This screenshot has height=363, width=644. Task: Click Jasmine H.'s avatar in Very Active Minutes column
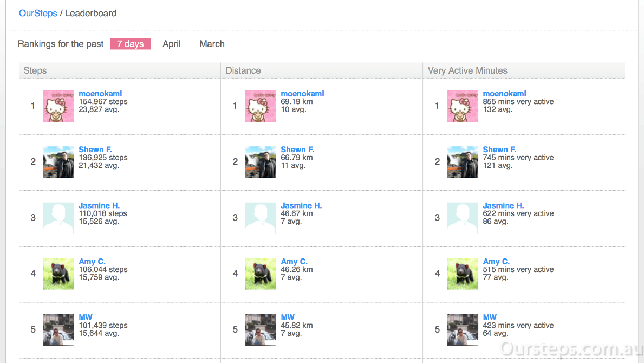(463, 218)
